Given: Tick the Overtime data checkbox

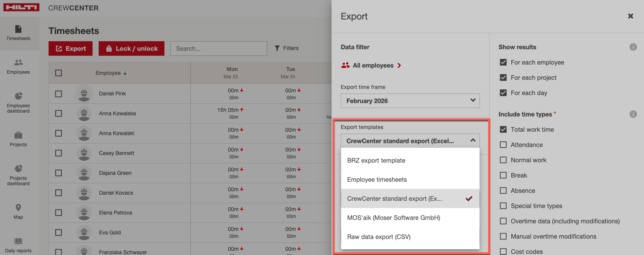Looking at the screenshot, I should click(503, 221).
